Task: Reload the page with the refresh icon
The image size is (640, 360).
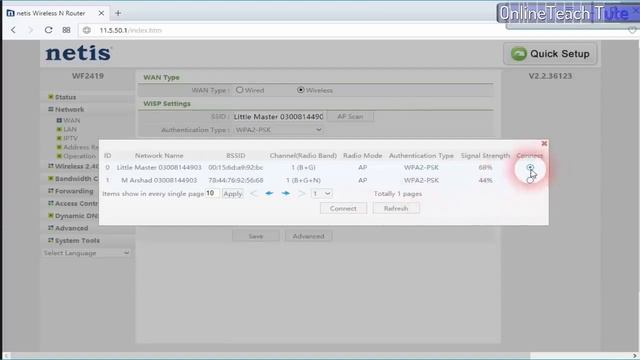Action: (48, 30)
